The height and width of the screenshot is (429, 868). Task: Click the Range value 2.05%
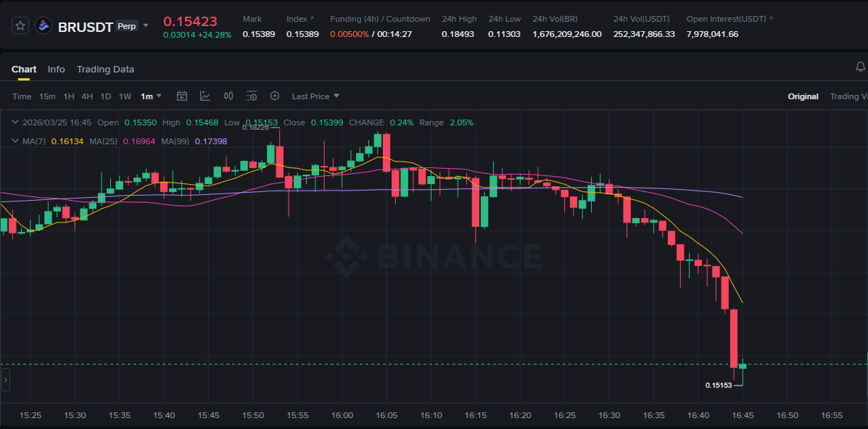[x=460, y=122]
